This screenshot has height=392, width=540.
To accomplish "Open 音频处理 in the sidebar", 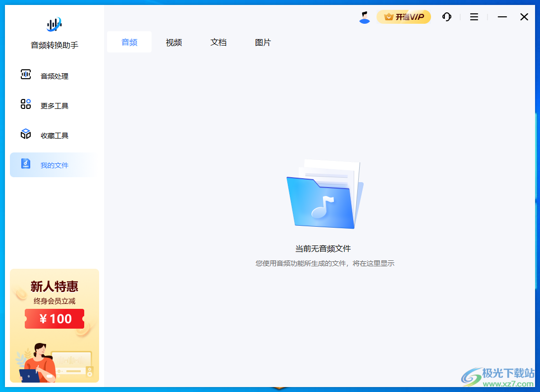I will (x=54, y=76).
